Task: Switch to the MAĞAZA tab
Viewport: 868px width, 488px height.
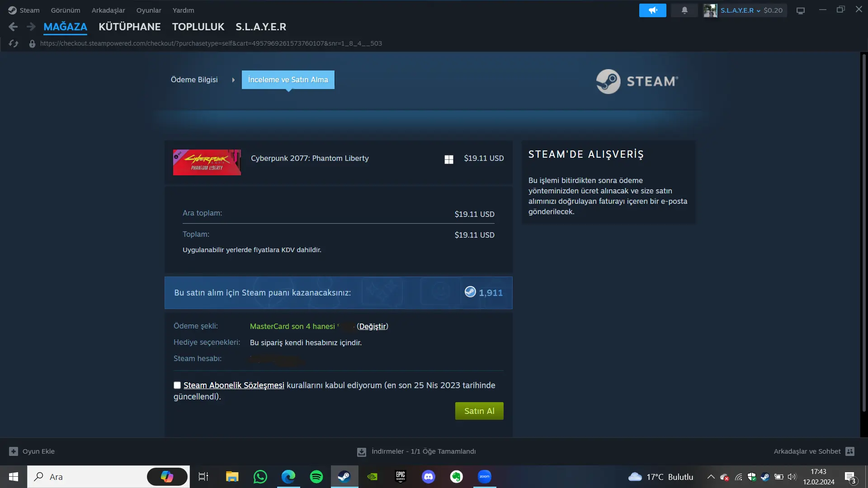Action: [x=65, y=27]
